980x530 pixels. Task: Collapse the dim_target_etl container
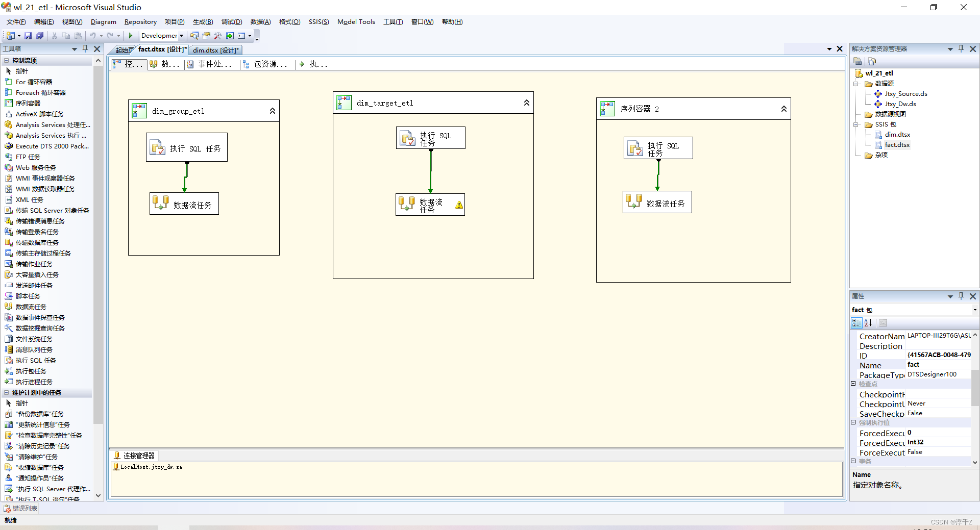tap(527, 103)
